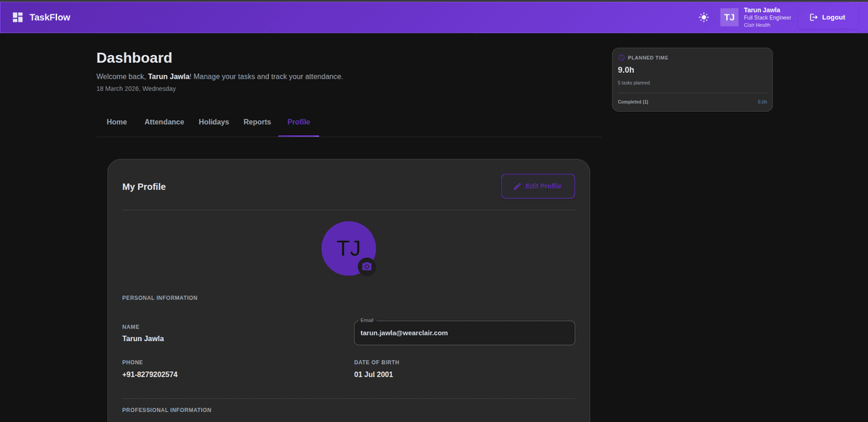868x422 pixels.
Task: Click the clock icon beside Planned Time
Action: (x=621, y=57)
